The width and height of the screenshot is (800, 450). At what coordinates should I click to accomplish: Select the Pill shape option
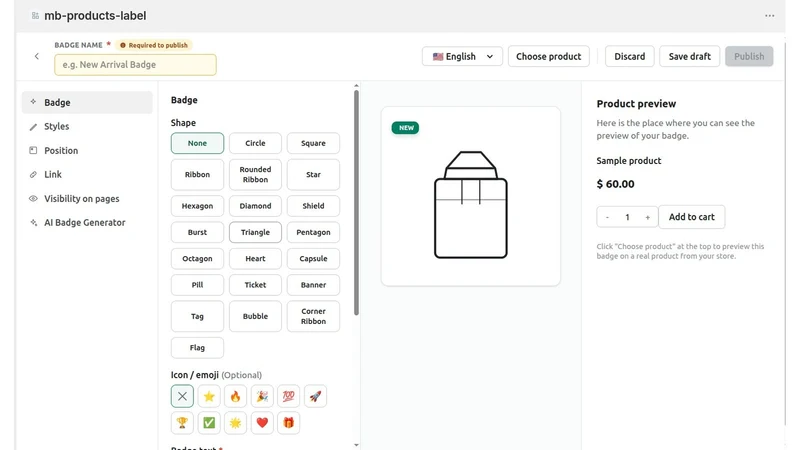click(197, 285)
